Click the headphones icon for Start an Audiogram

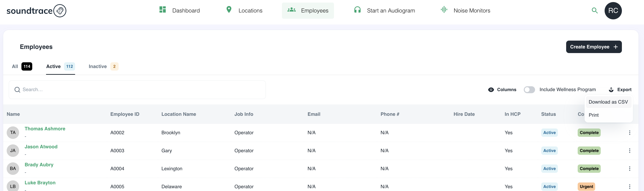point(357,10)
